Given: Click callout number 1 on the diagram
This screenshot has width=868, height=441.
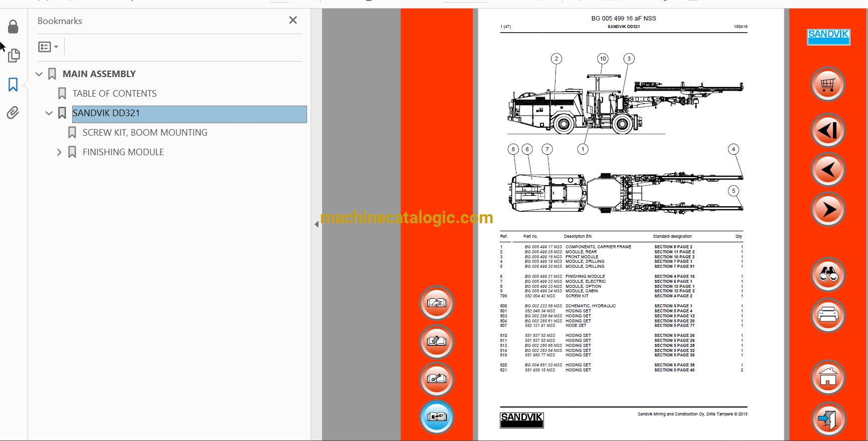Looking at the screenshot, I should pos(583,149).
